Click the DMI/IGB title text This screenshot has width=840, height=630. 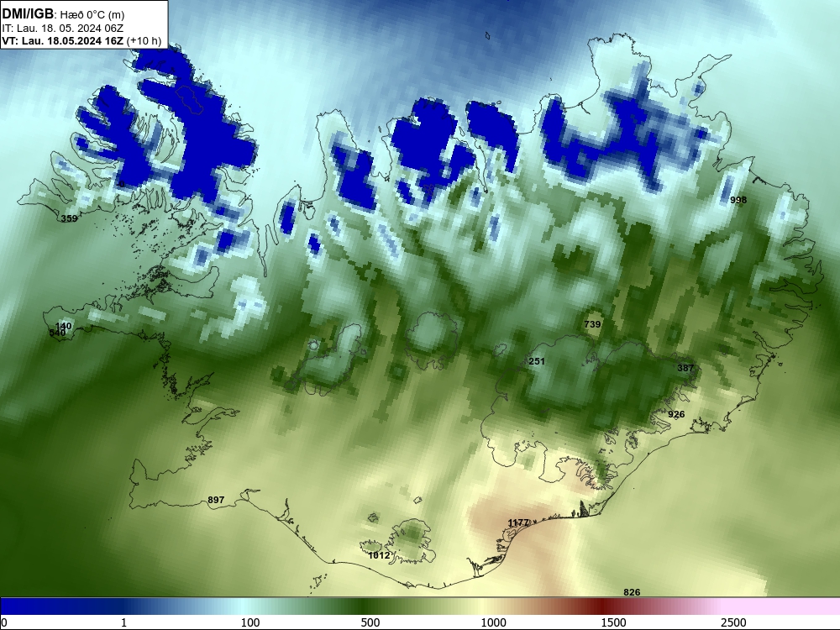(28, 13)
